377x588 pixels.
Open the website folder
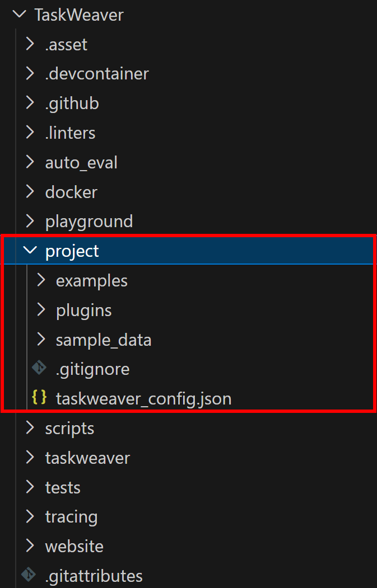74,546
